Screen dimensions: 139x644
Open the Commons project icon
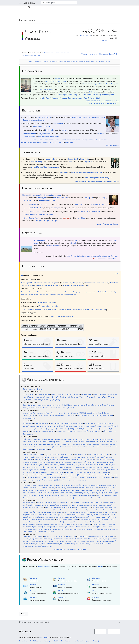(x=25, y=592)
